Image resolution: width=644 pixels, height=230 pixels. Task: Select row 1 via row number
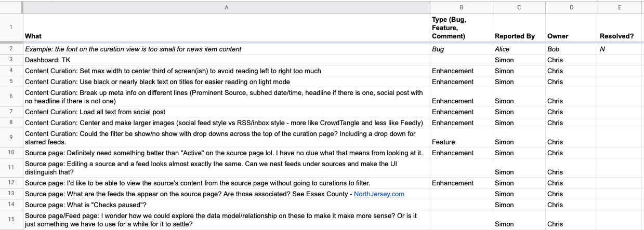click(x=11, y=27)
